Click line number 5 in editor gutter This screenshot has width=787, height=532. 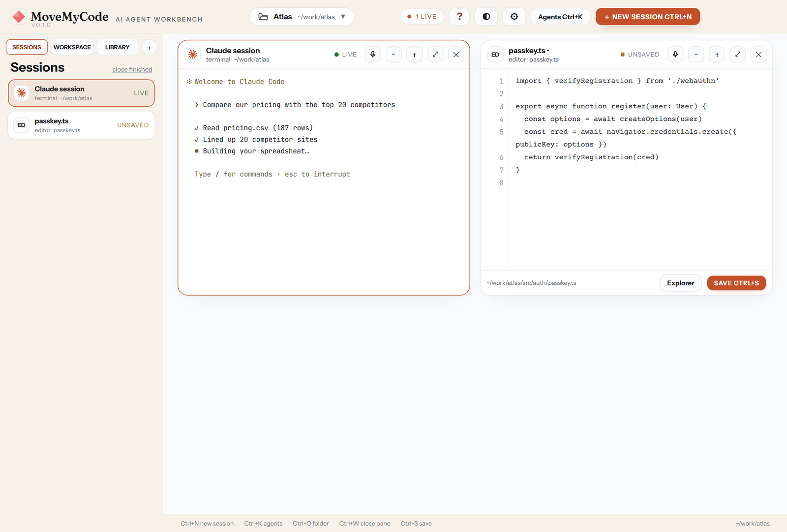[501, 132]
